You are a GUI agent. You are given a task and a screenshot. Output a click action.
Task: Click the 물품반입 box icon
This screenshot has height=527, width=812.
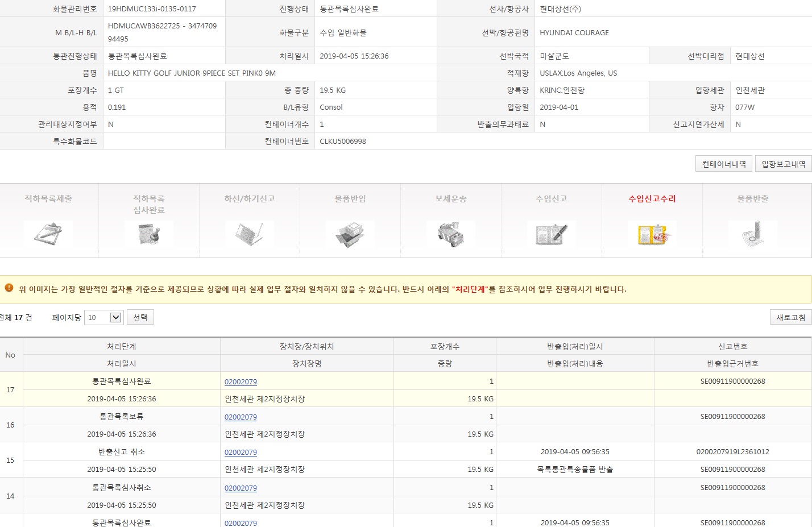click(350, 234)
